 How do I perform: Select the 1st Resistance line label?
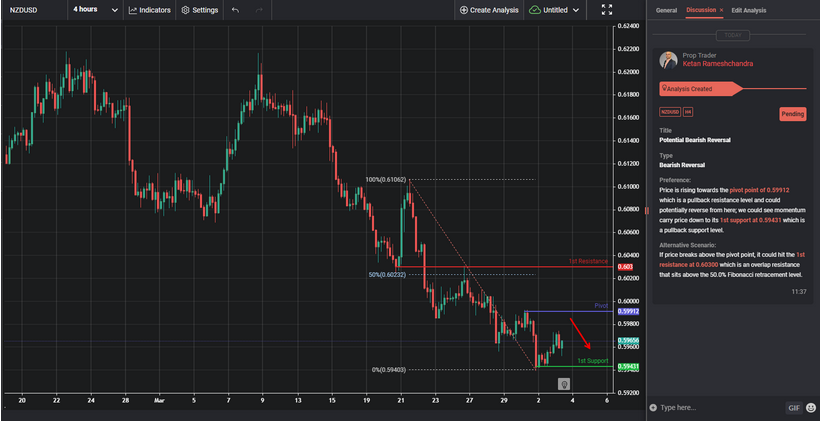click(588, 261)
